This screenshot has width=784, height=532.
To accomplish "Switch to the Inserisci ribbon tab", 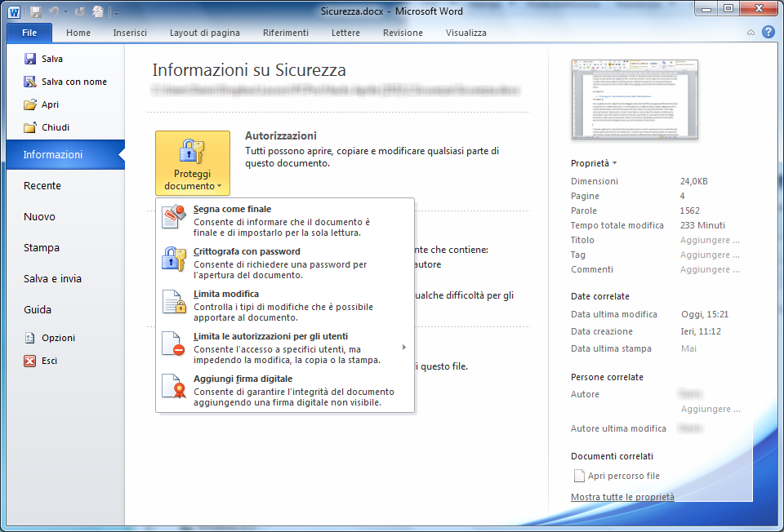I will [x=130, y=33].
